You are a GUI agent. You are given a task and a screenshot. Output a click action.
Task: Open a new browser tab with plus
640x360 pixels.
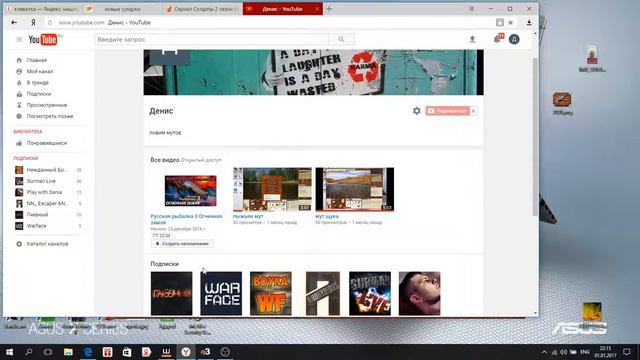pos(329,9)
